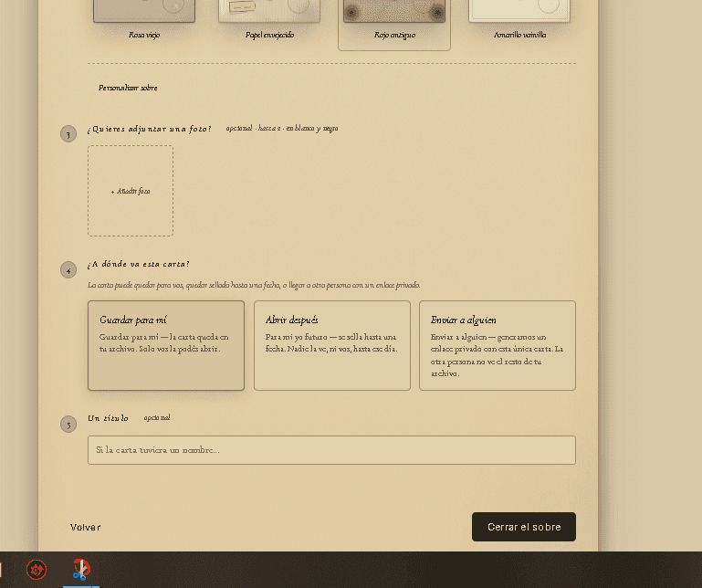Click the '¿A dónde va esta carta?' heading
The width and height of the screenshot is (702, 588).
(139, 264)
